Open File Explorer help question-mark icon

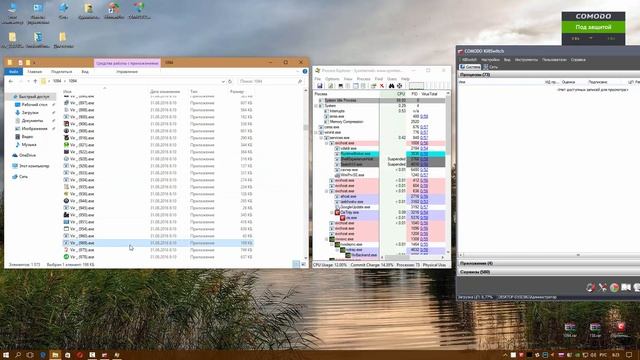pyautogui.click(x=304, y=71)
